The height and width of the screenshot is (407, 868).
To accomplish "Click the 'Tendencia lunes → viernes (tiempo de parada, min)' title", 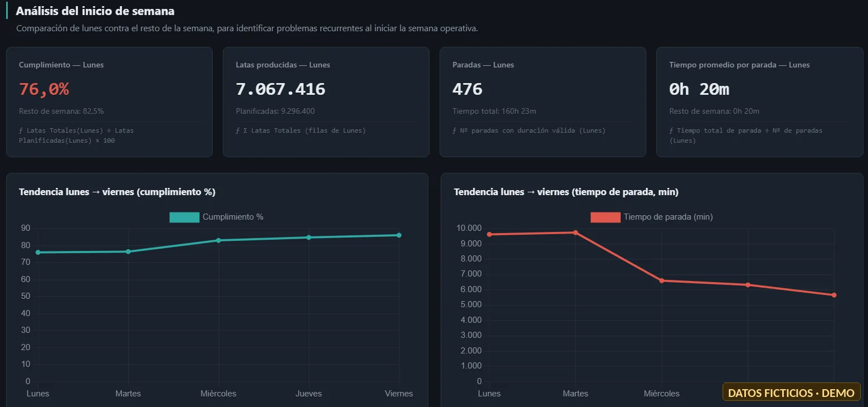I will pyautogui.click(x=566, y=192).
